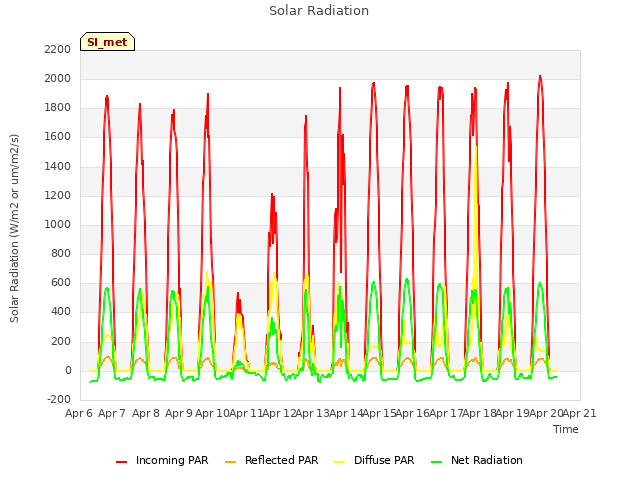This screenshot has width=640, height=480.
Task: Click the Apr 18 Diffuse PAR spike
Action: pyautogui.click(x=476, y=147)
